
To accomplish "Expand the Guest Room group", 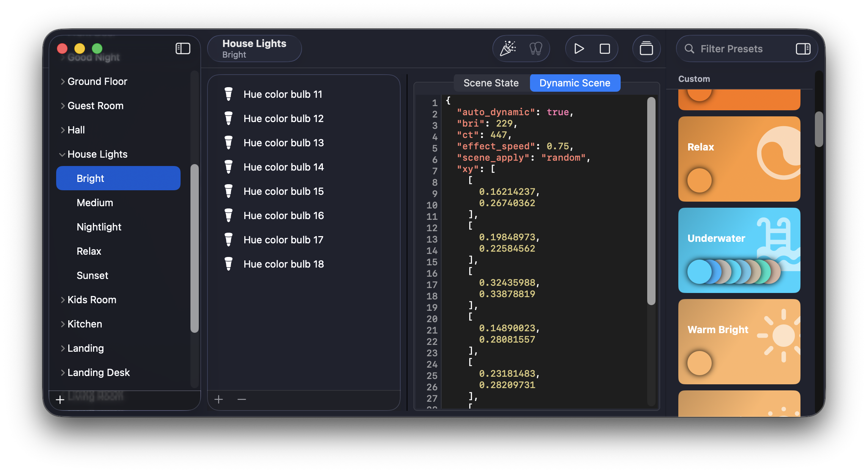I will click(x=63, y=106).
